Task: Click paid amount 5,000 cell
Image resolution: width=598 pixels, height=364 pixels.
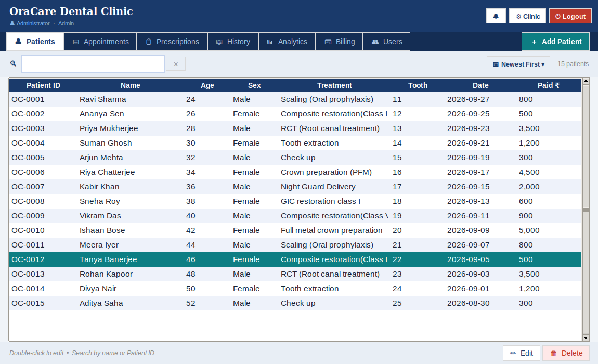Action: coord(529,230)
